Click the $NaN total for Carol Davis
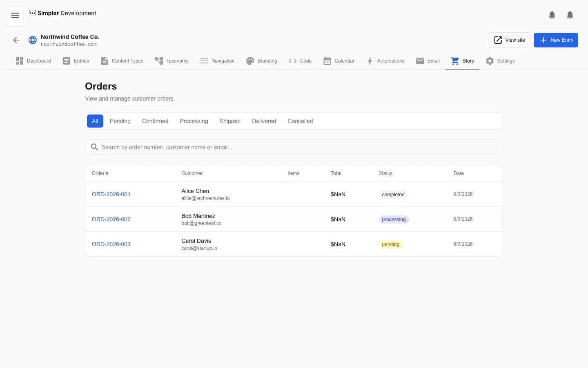Screen dimensions: 588x368 tap(338, 244)
